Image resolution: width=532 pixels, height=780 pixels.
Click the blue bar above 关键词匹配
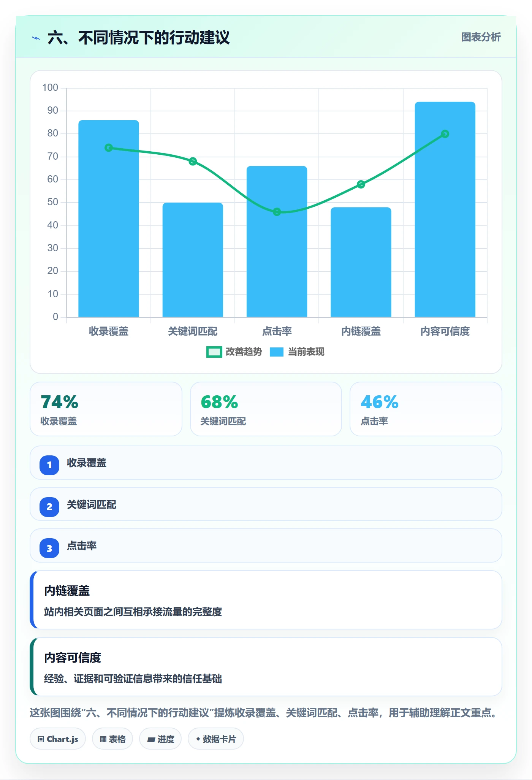coord(193,260)
